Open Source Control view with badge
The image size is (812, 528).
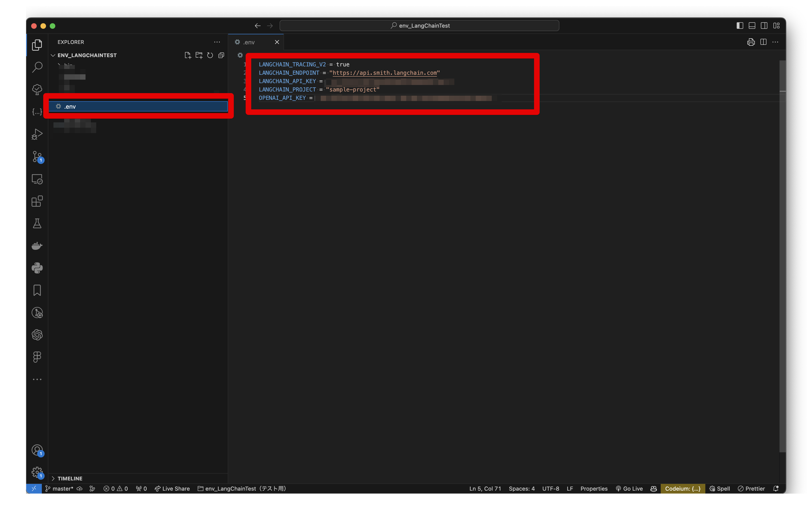(x=37, y=157)
